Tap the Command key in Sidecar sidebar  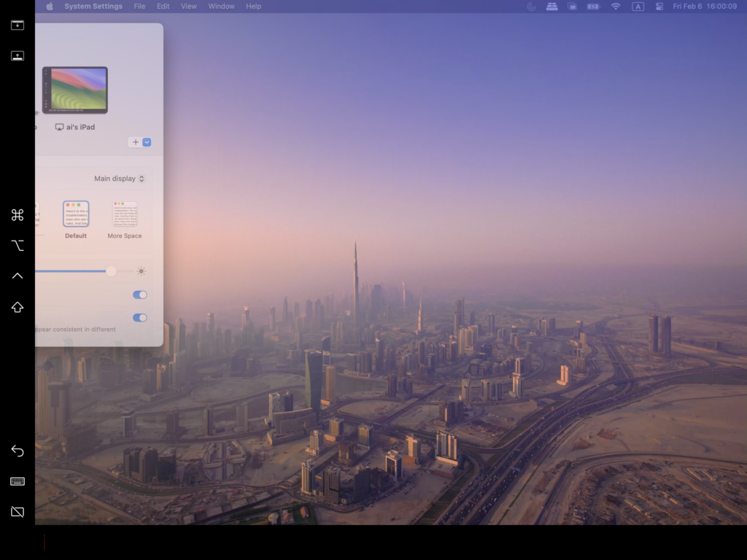pyautogui.click(x=18, y=215)
